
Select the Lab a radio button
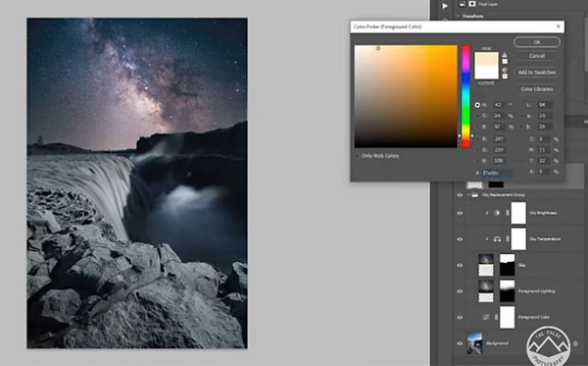point(522,116)
